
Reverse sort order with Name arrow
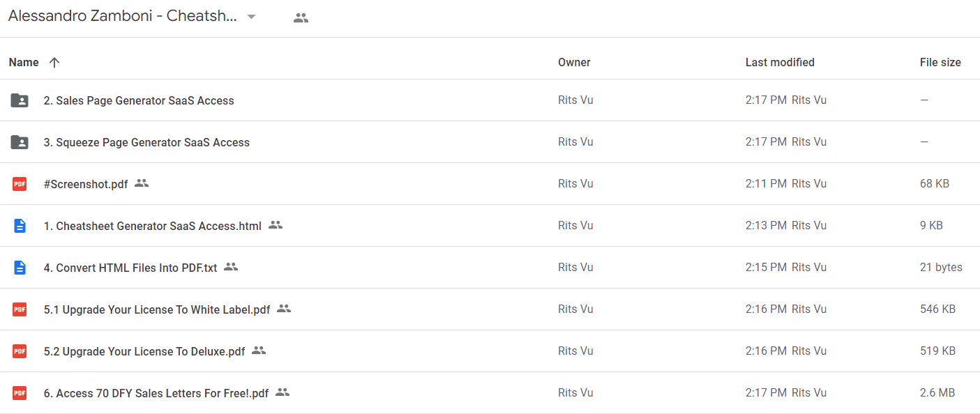(54, 62)
